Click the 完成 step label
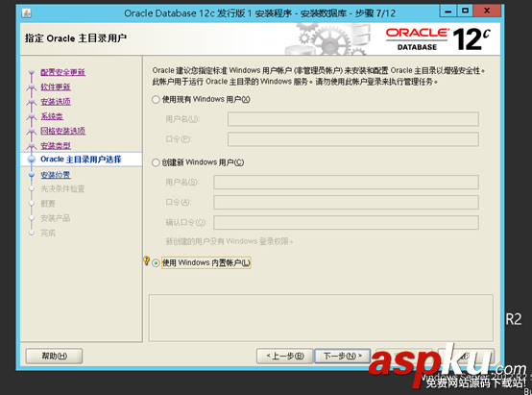 (48, 233)
